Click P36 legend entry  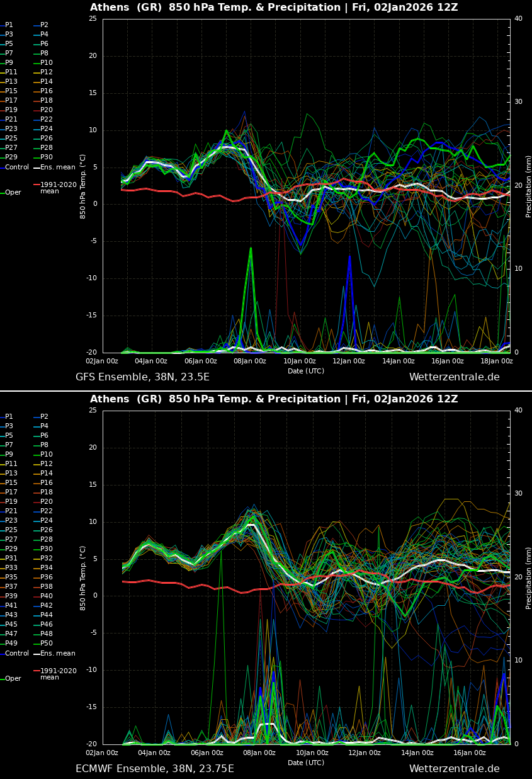(x=47, y=577)
